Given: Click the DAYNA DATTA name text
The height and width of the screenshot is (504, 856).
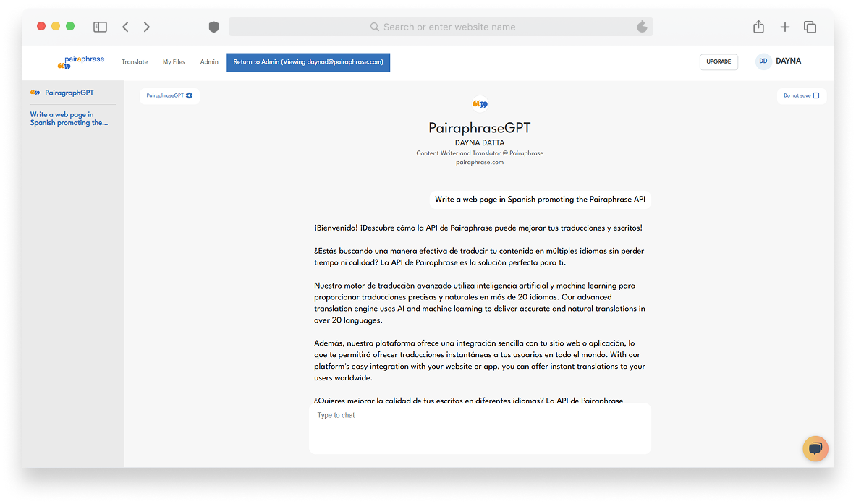Looking at the screenshot, I should [480, 143].
